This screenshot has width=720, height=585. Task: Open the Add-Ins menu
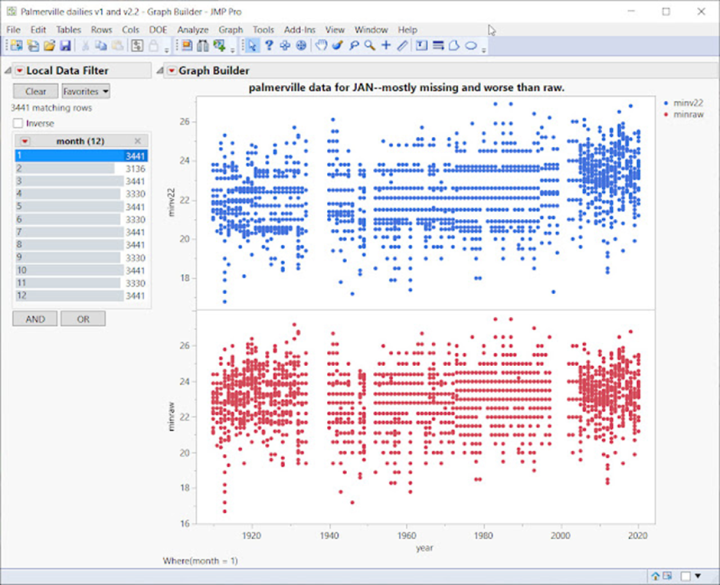298,30
